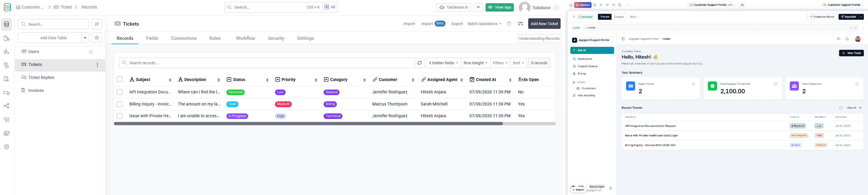Select the Ticket Replies data table
Viewport: 868px width, 195px height.
point(41,77)
